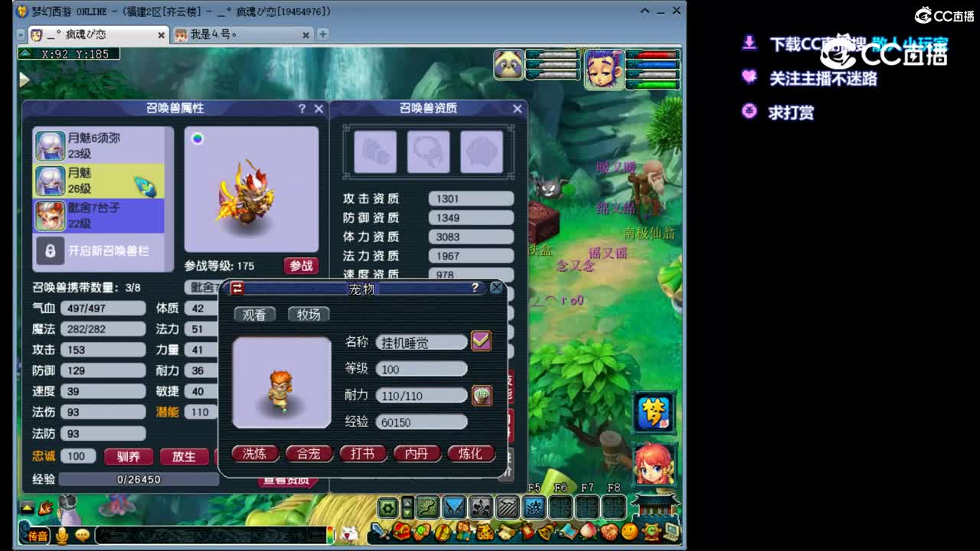This screenshot has width=980, height=551.
Task: Open the 牧场 tab in 宠物 window
Action: (309, 315)
